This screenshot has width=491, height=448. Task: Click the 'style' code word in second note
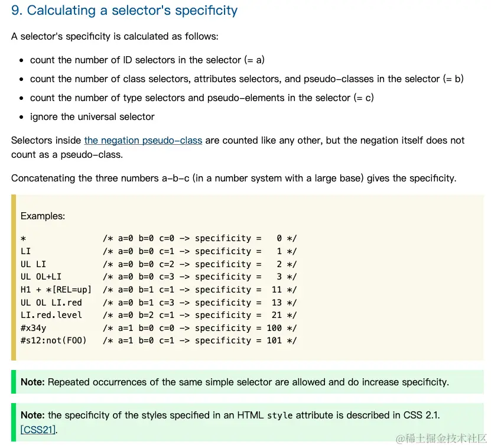279,415
